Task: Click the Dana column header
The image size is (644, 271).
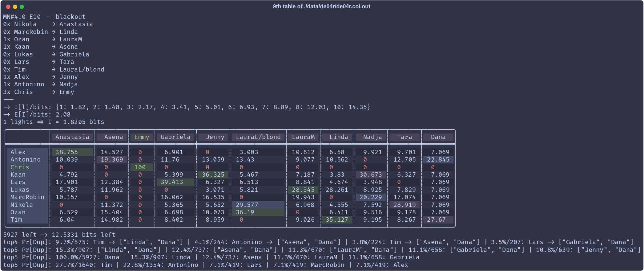Action: click(438, 137)
